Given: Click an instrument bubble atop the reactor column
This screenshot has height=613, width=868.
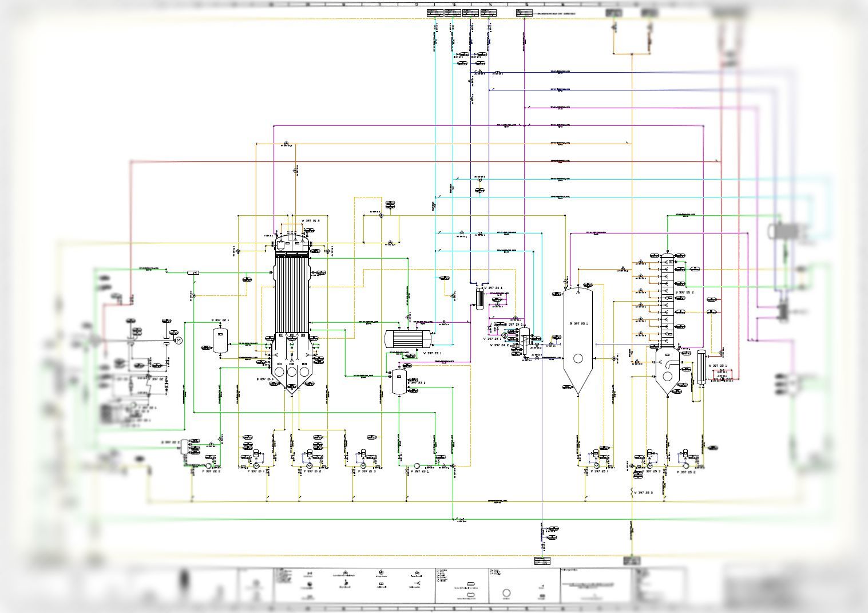Looking at the screenshot, I should point(310,230).
